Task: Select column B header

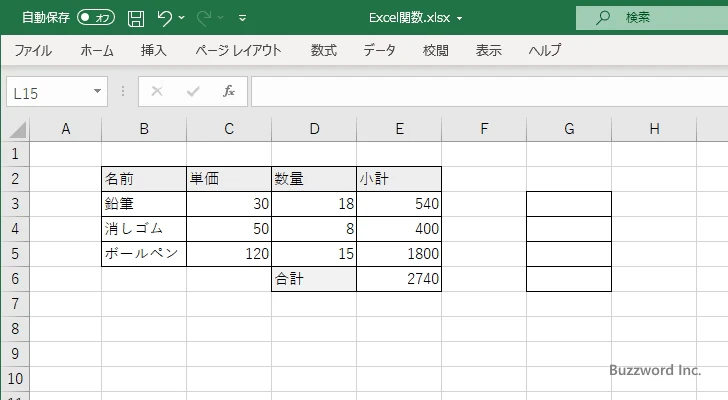Action: [144, 129]
